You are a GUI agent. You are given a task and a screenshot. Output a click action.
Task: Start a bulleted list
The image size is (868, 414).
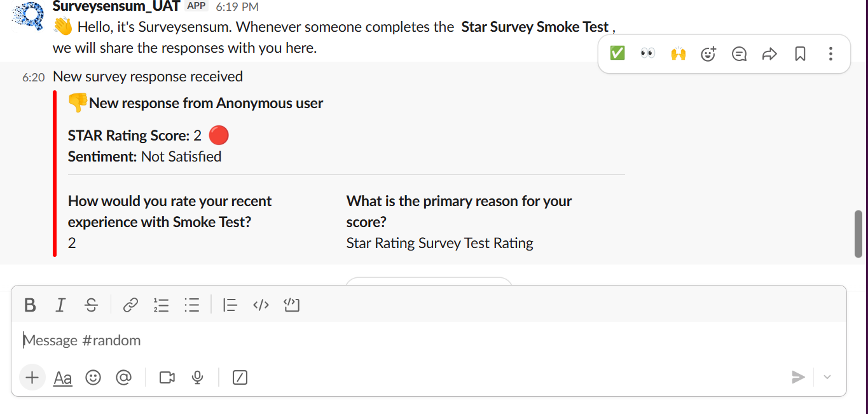[192, 305]
